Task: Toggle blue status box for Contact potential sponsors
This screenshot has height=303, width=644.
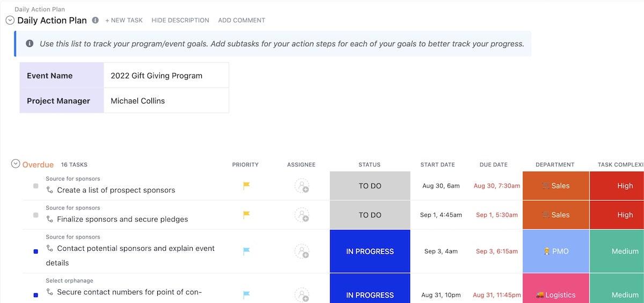Action: 36,251
